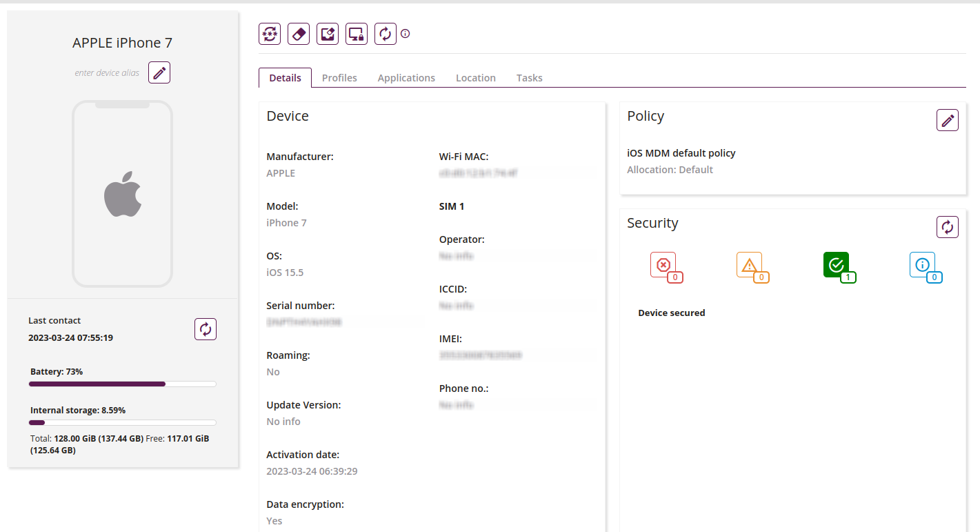Viewport: 980px width, 532px height.
Task: Click the 'enter device alias' field
Action: (x=107, y=72)
